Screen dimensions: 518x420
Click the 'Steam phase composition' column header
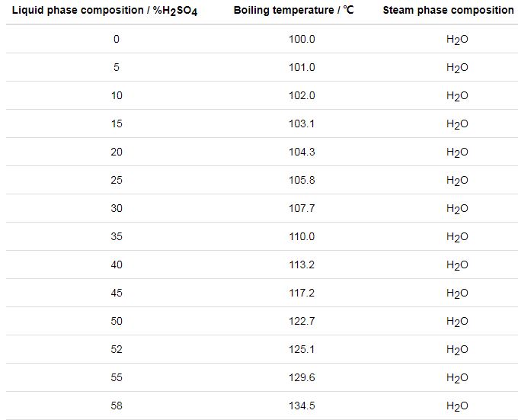click(448, 11)
